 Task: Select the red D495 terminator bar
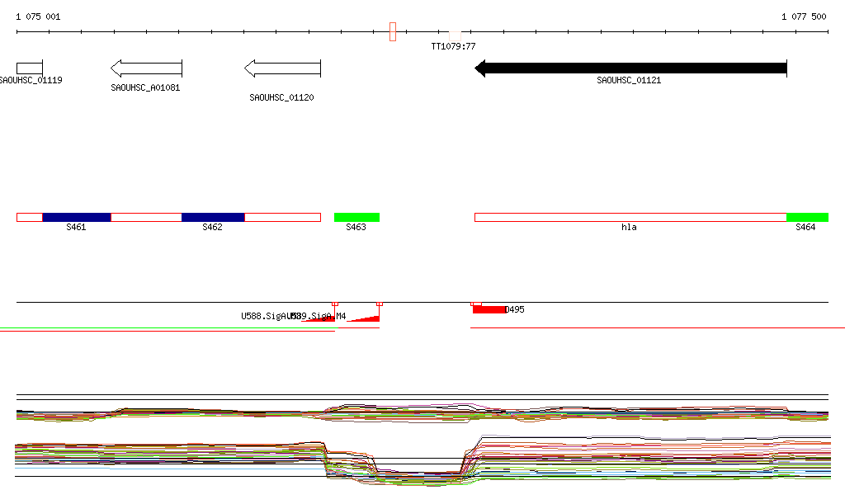489,309
